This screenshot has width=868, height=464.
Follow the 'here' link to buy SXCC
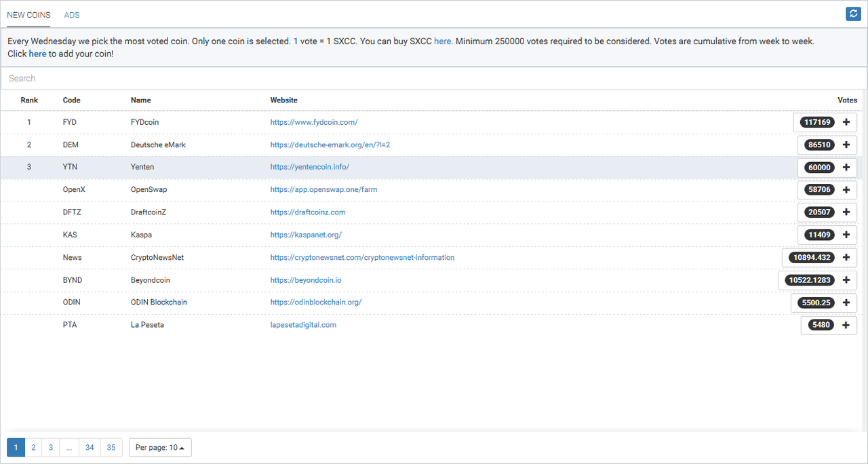pyautogui.click(x=443, y=41)
